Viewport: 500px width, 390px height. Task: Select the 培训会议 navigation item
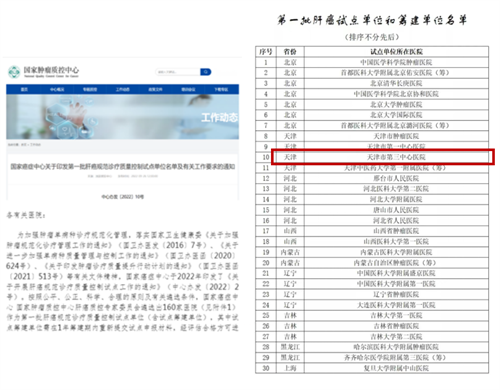tap(188, 89)
